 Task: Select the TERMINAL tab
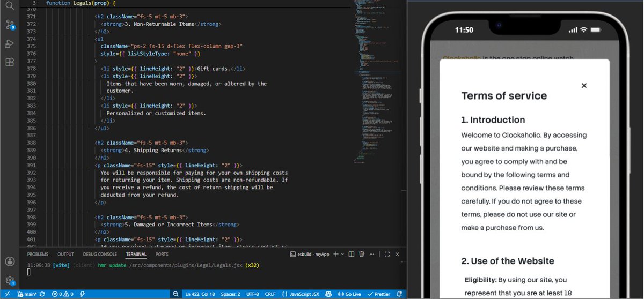pyautogui.click(x=136, y=254)
